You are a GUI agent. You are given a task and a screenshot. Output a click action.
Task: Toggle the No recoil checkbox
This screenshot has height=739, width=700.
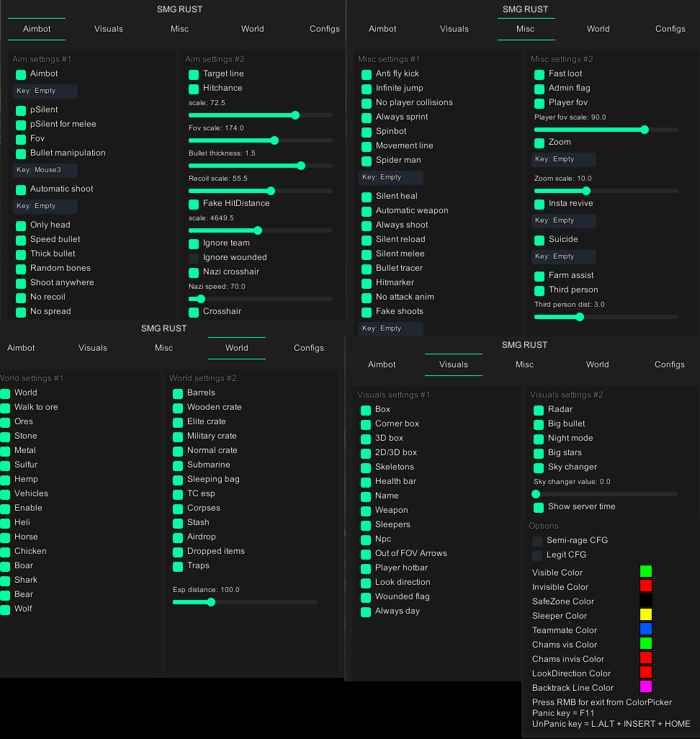coord(21,298)
